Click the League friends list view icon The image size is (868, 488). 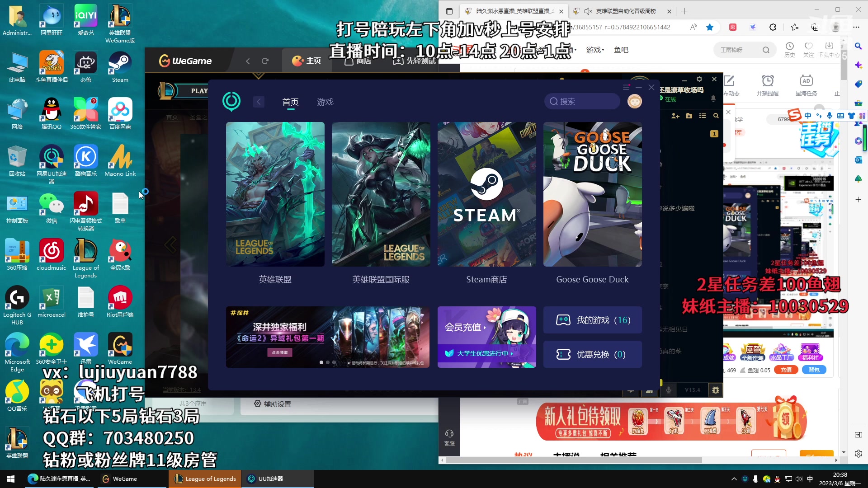703,116
